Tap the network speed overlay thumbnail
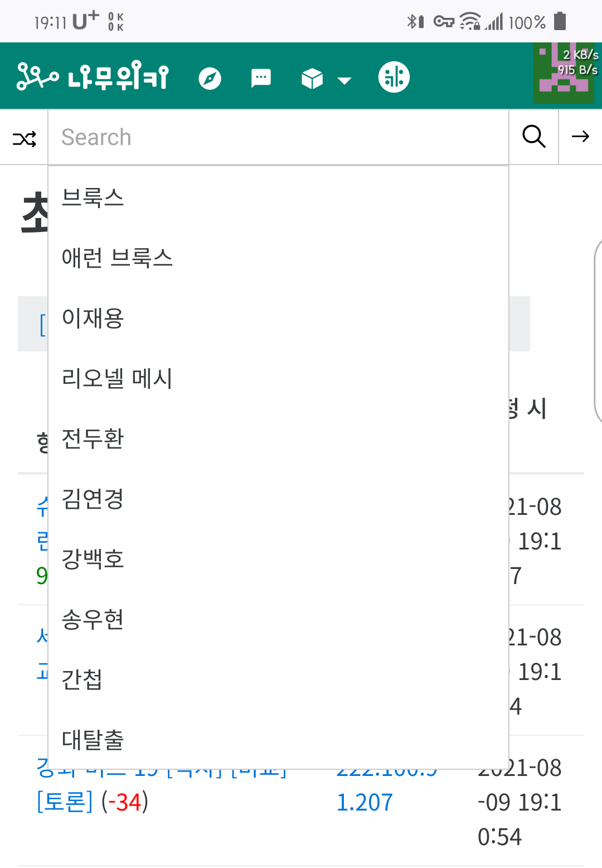 coord(564,73)
